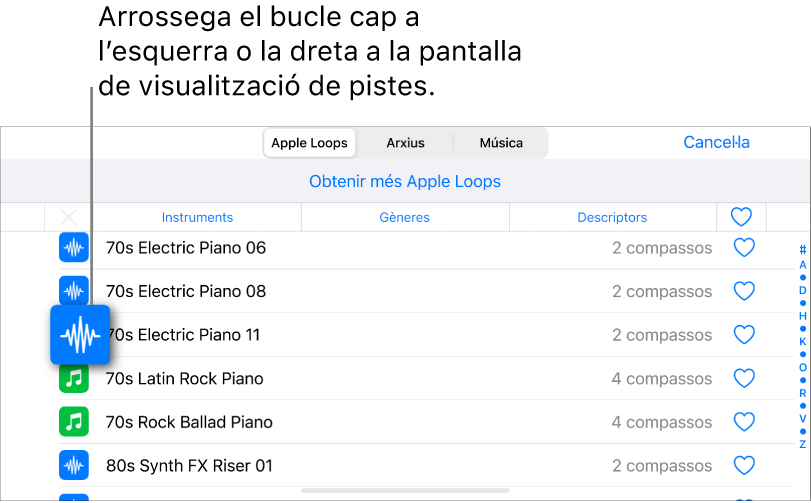Image resolution: width=811 pixels, height=503 pixels.
Task: Click waveform icon for 80s Synth FX Riser 01
Action: (x=74, y=466)
